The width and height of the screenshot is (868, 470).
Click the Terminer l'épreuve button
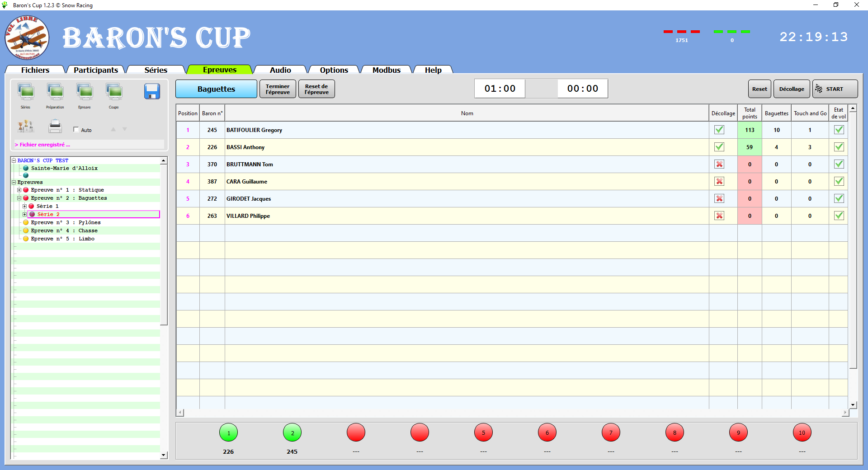click(277, 89)
